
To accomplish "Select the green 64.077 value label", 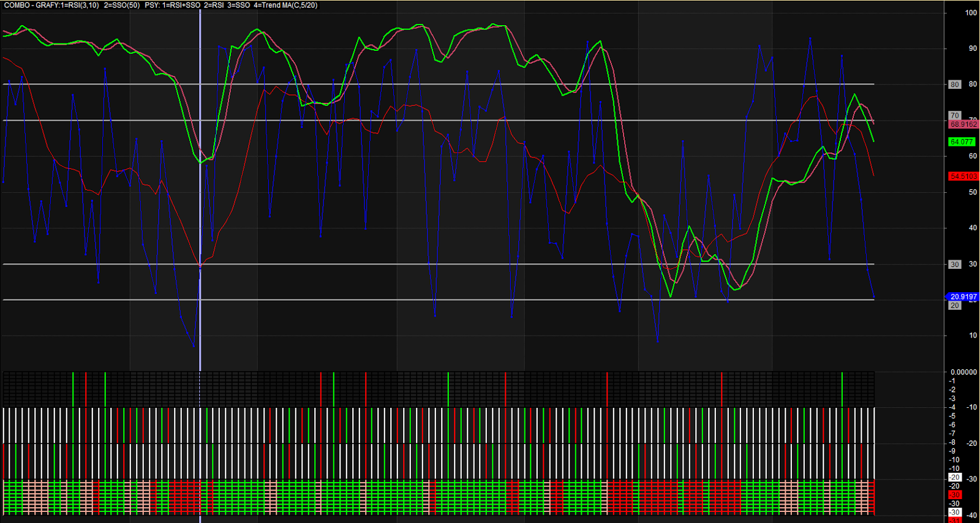I will click(962, 142).
